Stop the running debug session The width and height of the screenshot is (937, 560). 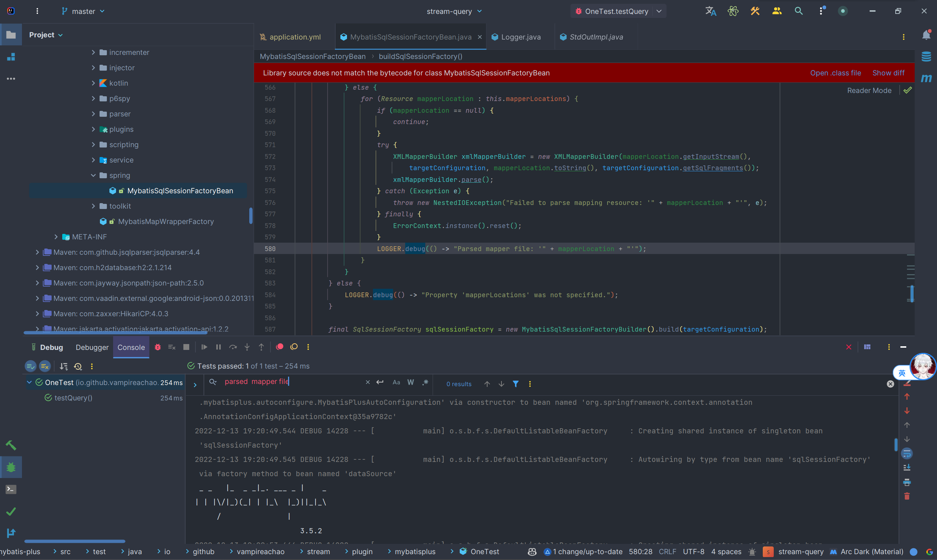click(186, 347)
